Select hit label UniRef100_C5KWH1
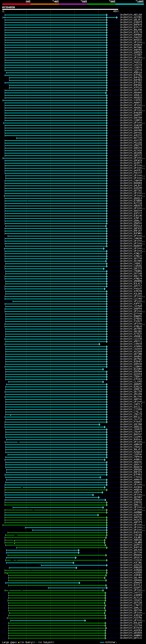 (131, 271)
